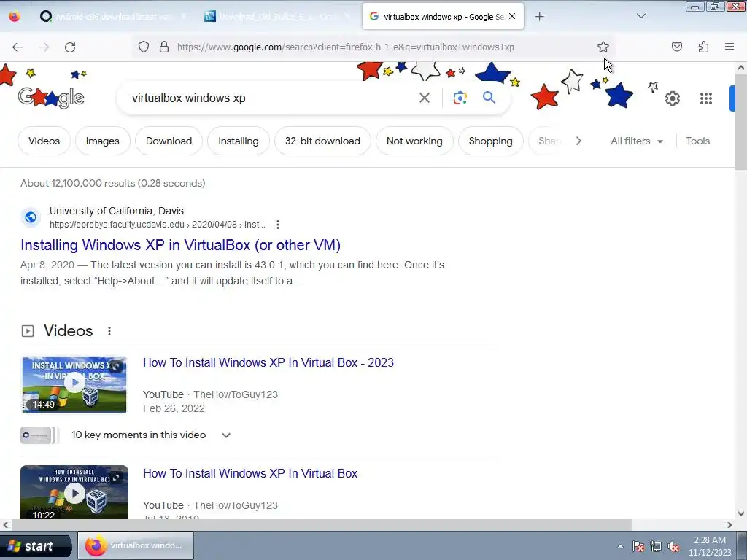Click the UC Davis site favicon
The height and width of the screenshot is (560, 747).
point(31,217)
